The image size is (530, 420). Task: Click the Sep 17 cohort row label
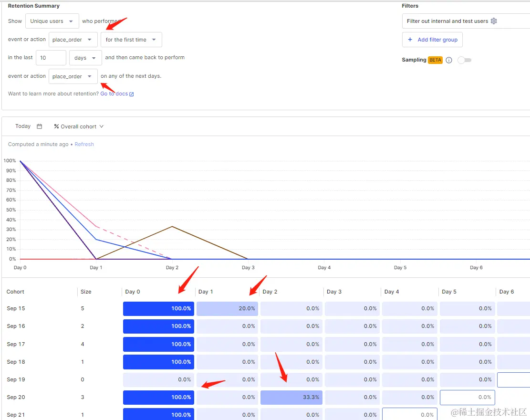click(x=16, y=344)
